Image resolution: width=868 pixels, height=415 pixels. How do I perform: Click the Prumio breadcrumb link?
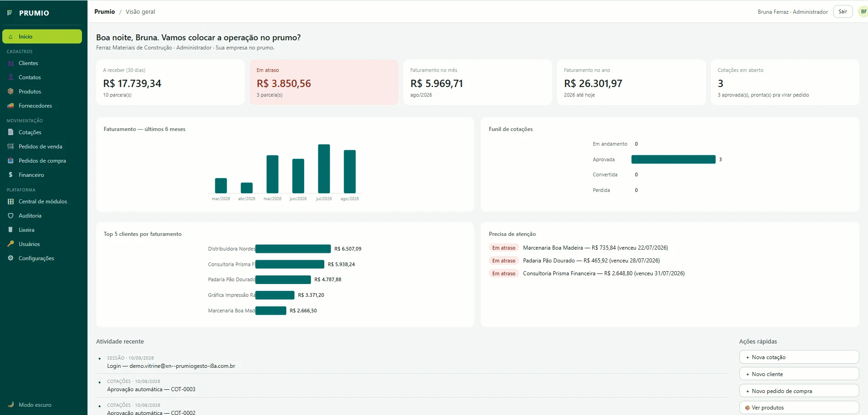[104, 12]
